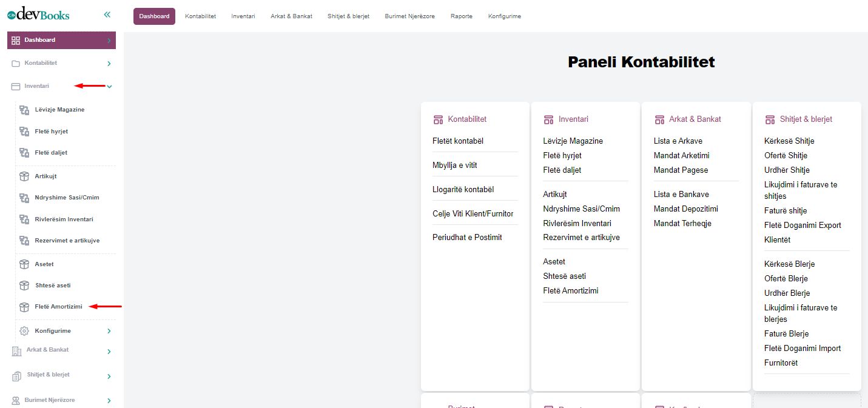Collapse sidebar with double chevron icon
Viewport: 868px width, 408px height.
107,15
